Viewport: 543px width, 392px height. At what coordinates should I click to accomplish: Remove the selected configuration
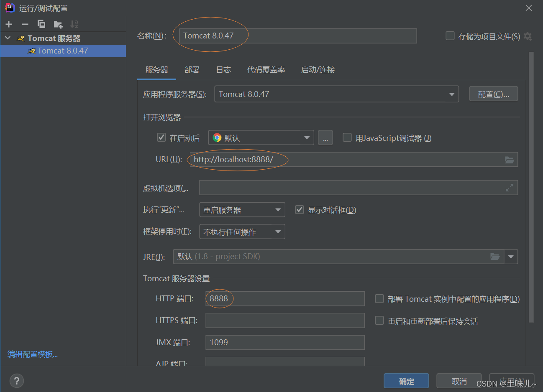click(x=25, y=24)
